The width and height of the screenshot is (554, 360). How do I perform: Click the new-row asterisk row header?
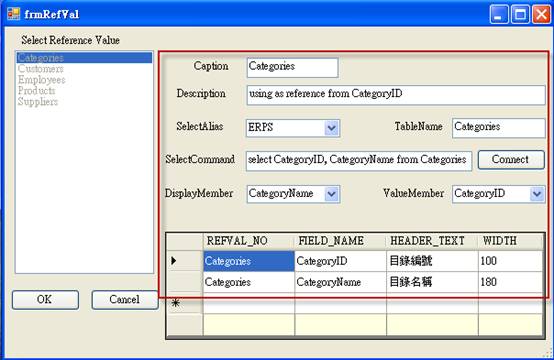point(185,303)
